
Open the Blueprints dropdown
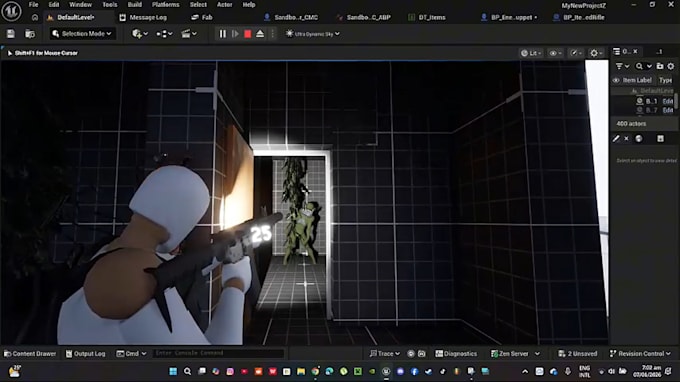tap(164, 34)
